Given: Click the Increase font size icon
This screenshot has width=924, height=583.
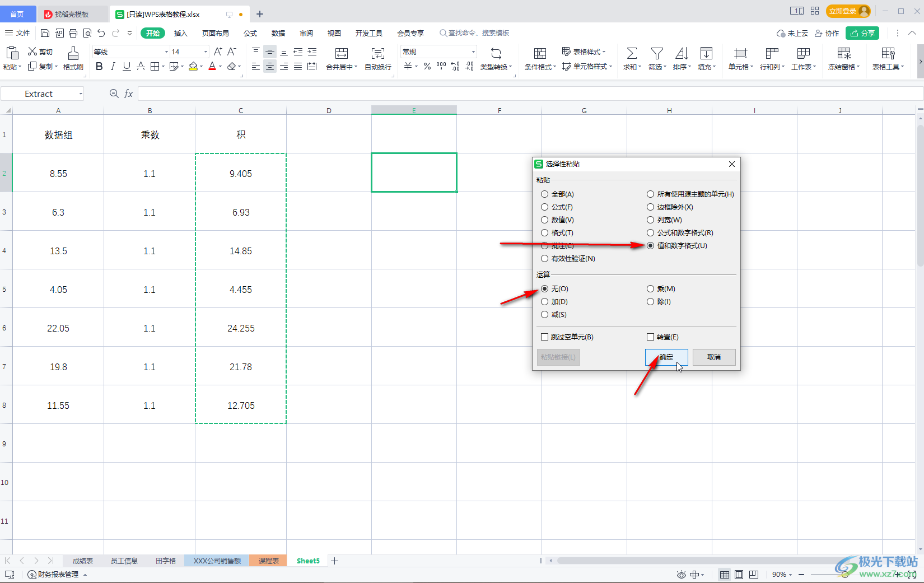Looking at the screenshot, I should [218, 52].
